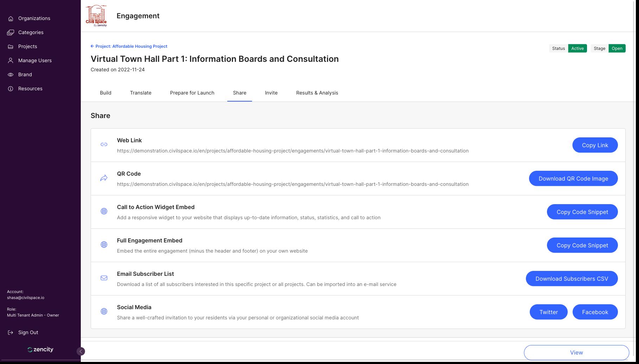Click the View button at bottom

pos(576,352)
